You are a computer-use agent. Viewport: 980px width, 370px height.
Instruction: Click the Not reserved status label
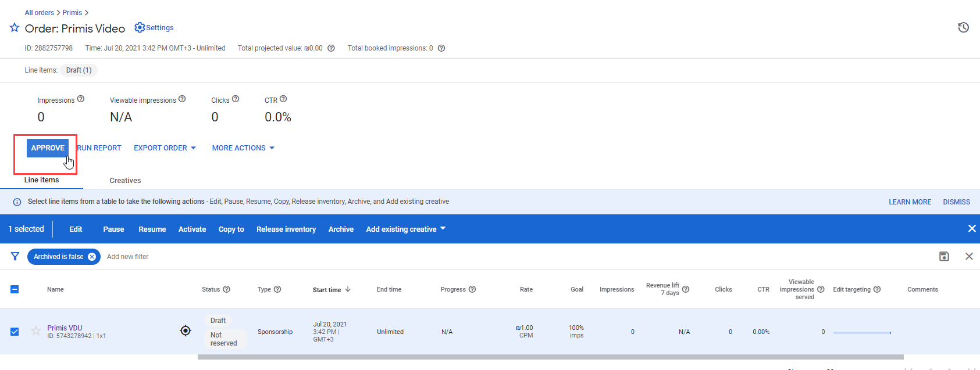click(x=226, y=339)
